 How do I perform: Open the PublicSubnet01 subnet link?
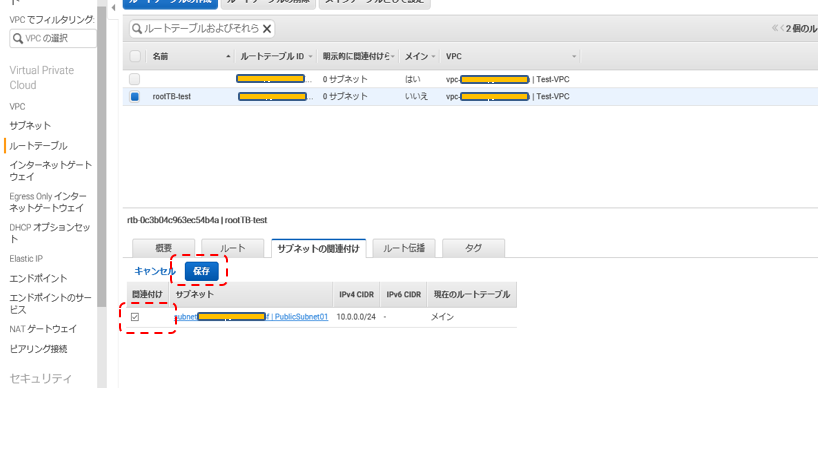click(251, 317)
